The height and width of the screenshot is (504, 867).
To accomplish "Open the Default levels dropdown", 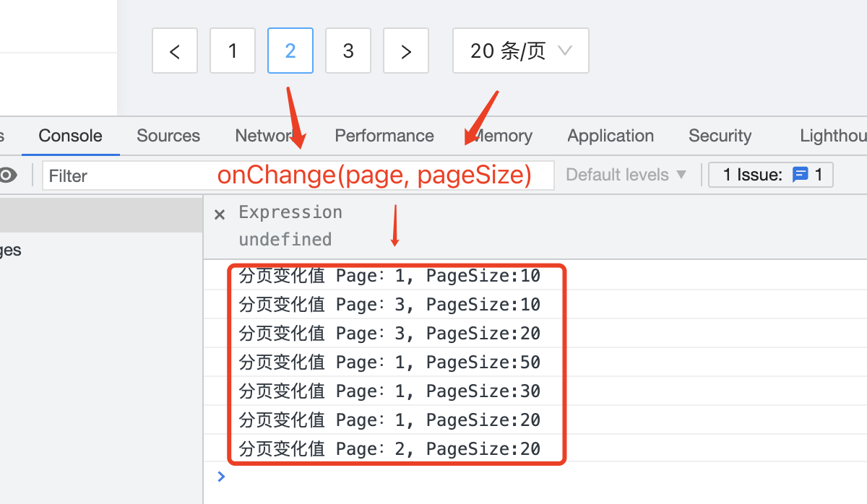I will pos(626,175).
